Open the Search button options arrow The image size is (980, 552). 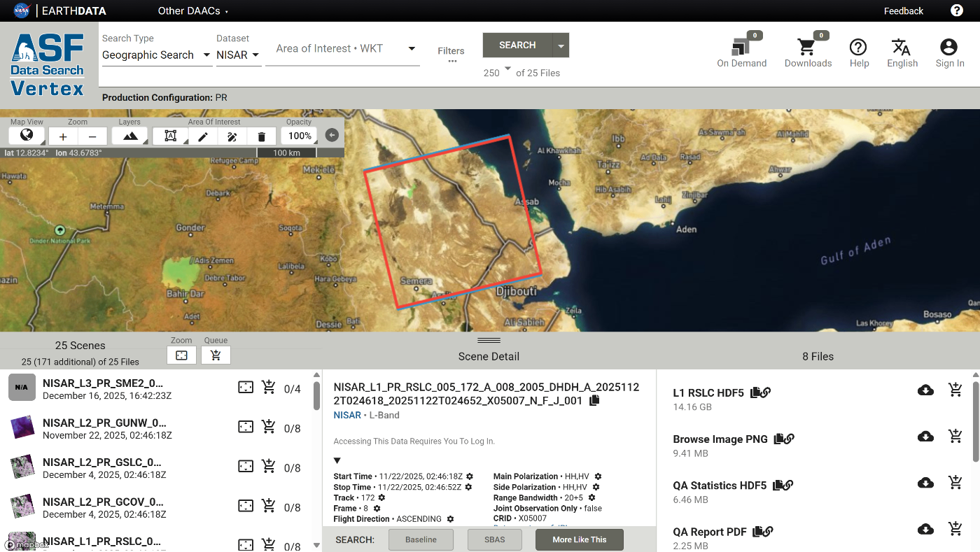pyautogui.click(x=561, y=45)
